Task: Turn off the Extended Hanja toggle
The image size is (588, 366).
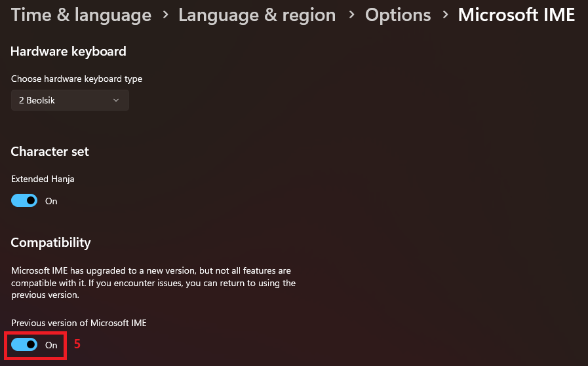Action: 24,201
